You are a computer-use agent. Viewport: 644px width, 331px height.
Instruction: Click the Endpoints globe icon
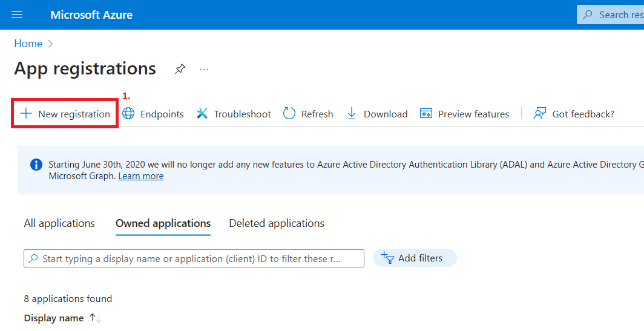(x=128, y=114)
